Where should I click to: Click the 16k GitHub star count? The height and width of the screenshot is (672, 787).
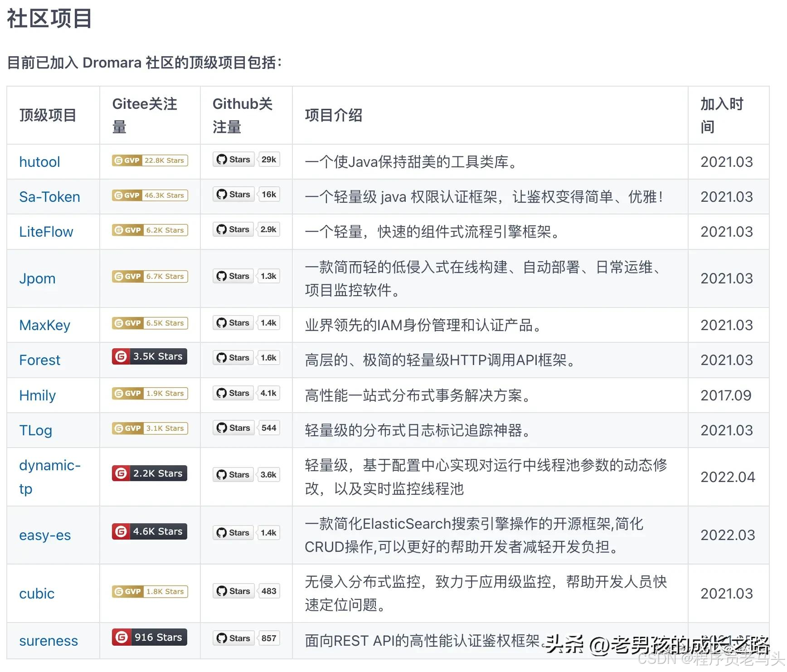(269, 195)
